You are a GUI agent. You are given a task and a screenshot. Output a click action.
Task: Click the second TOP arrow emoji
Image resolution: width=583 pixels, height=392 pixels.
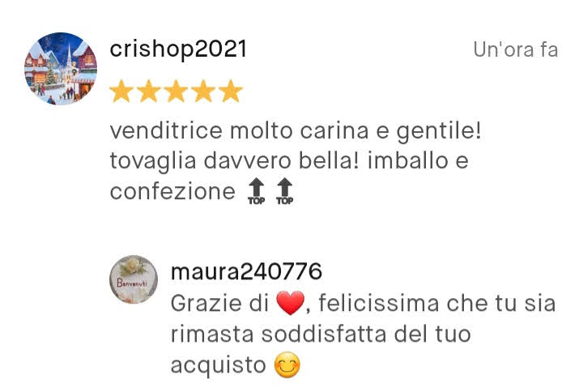coord(285,191)
